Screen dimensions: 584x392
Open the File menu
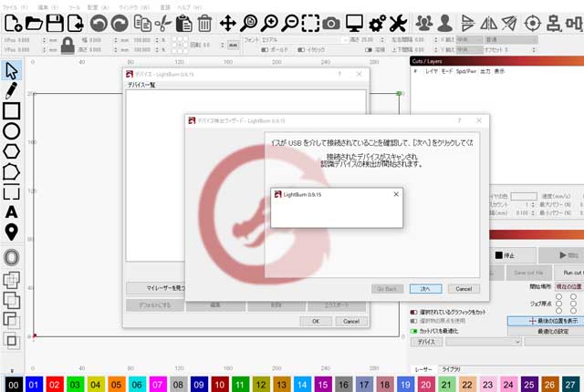click(x=15, y=7)
